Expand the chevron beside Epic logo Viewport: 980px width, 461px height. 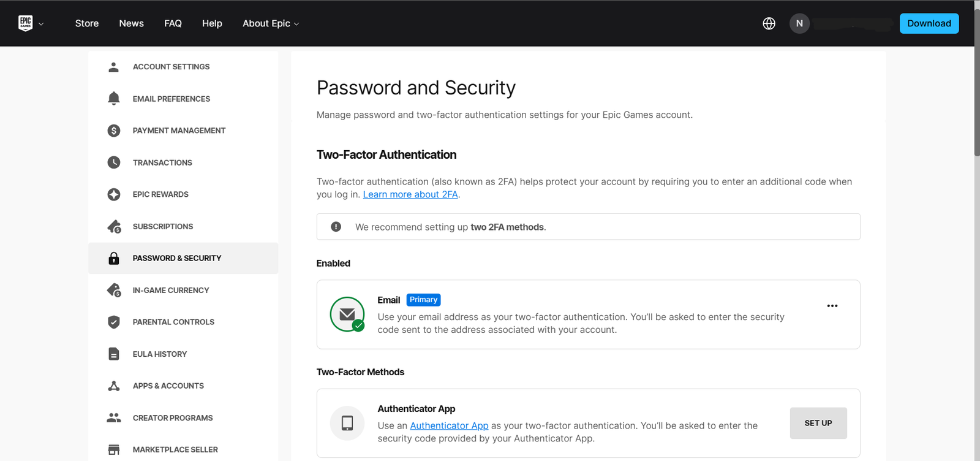click(41, 24)
